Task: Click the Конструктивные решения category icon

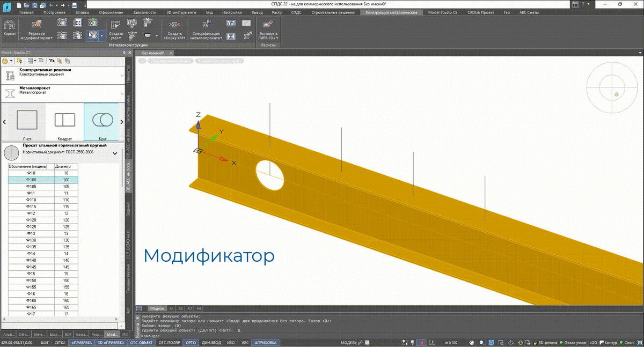Action: click(10, 76)
